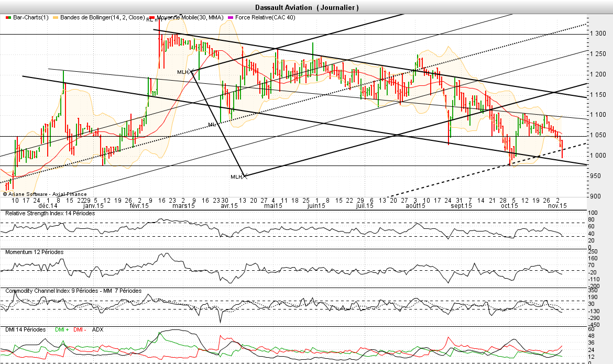The image size is (613, 364).
Task: Click the "-110" value on the Momentum scale
Action: [x=593, y=280]
